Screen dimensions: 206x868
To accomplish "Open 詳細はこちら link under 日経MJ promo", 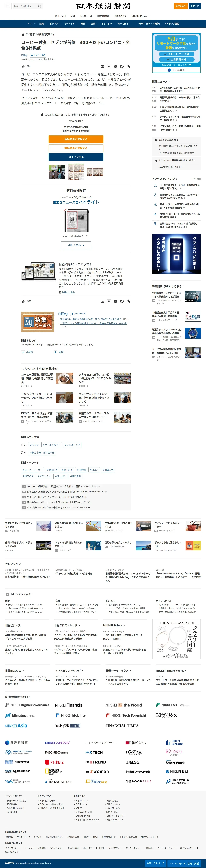I will 68,292.
